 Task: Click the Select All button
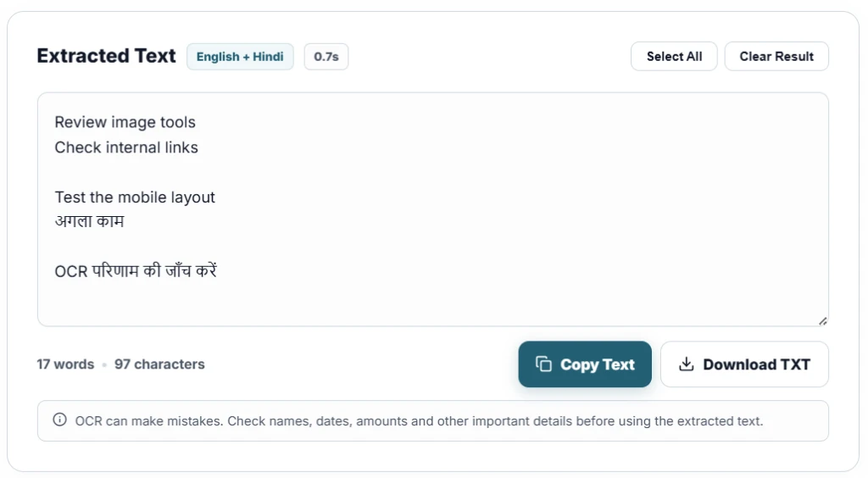(674, 57)
